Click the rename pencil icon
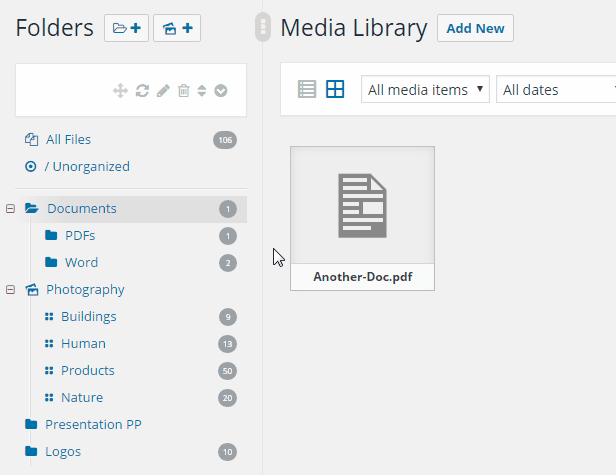The width and height of the screenshot is (616, 475). 163,91
